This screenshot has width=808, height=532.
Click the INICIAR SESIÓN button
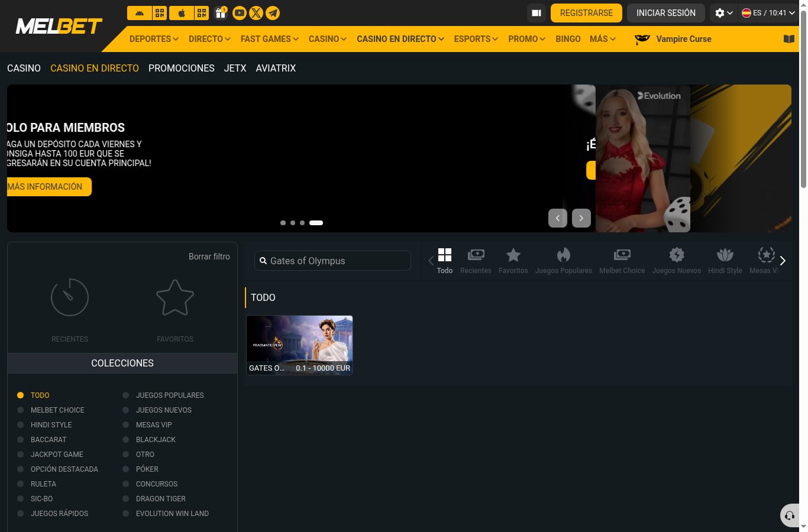point(666,13)
